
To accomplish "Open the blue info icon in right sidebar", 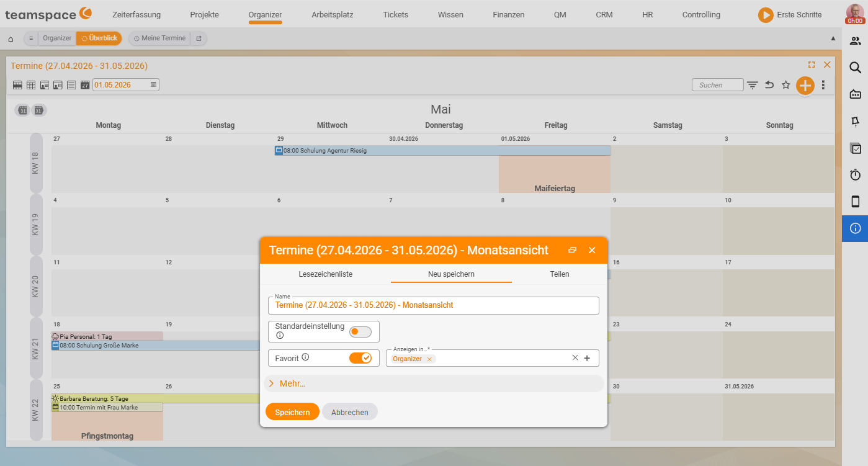I will pos(855,228).
